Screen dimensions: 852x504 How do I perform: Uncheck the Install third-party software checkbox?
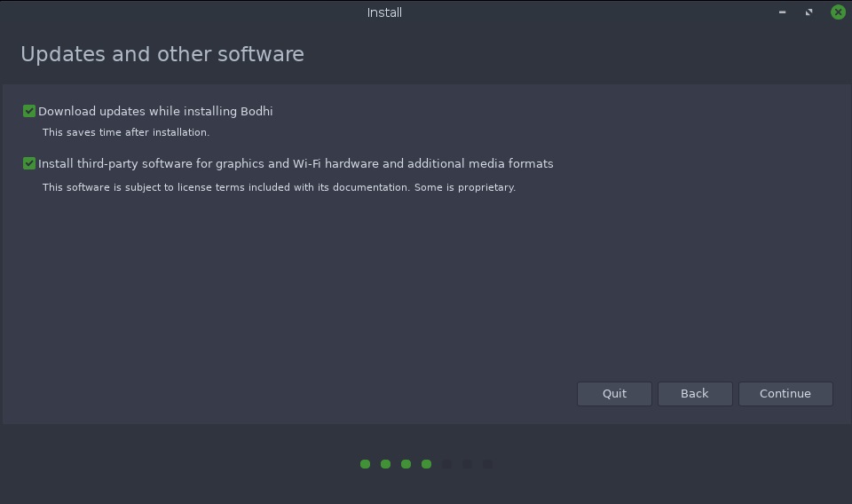(29, 163)
